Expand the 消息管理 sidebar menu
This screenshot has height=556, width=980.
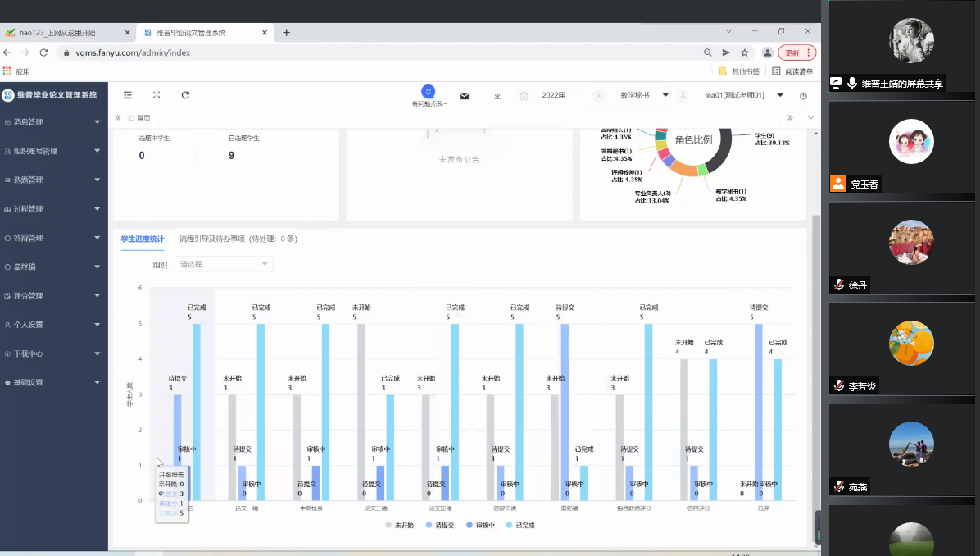[53, 122]
